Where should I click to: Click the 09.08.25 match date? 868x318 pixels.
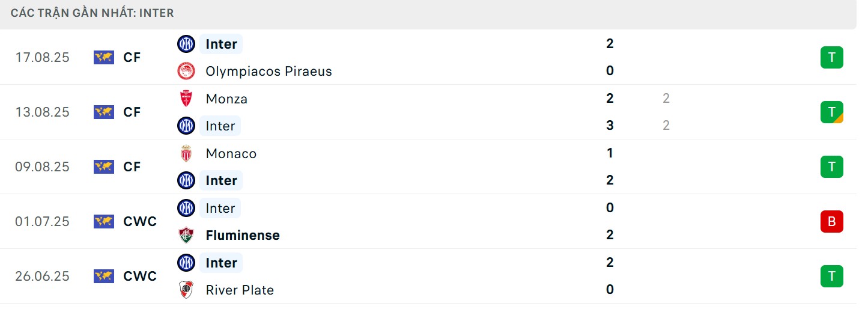pos(42,167)
